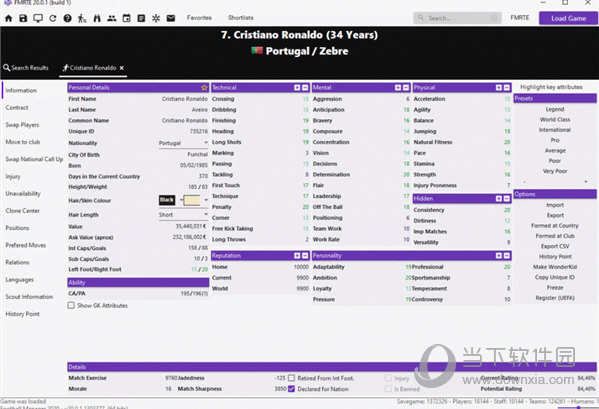This screenshot has height=409, width=599.
Task: Click the people group icon
Action: click(x=112, y=18)
